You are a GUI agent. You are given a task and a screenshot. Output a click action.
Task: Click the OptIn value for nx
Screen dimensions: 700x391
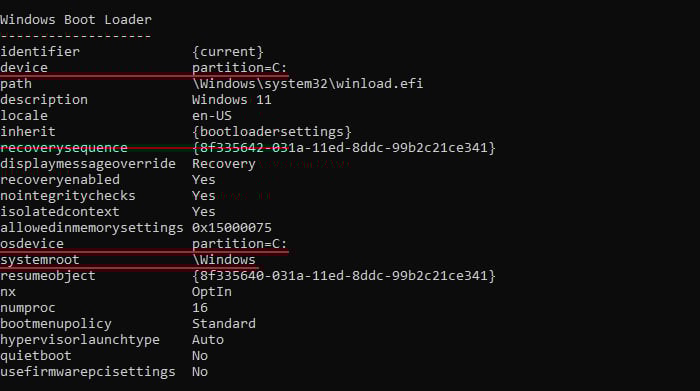[x=212, y=292]
